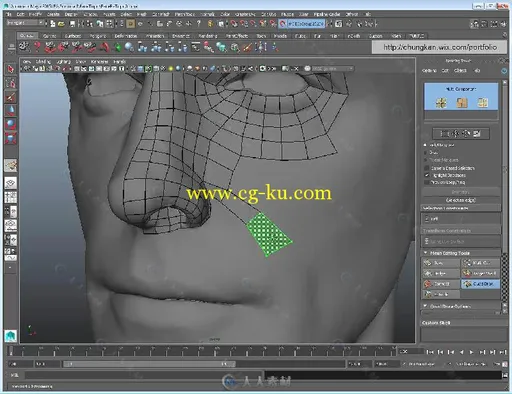Select the Target Weld tool
This screenshot has width=512, height=394.
coord(480,273)
